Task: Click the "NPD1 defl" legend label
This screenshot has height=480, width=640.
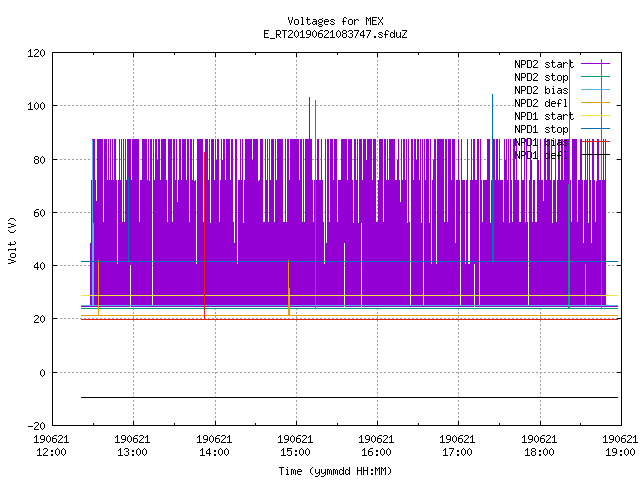Action: (x=541, y=155)
